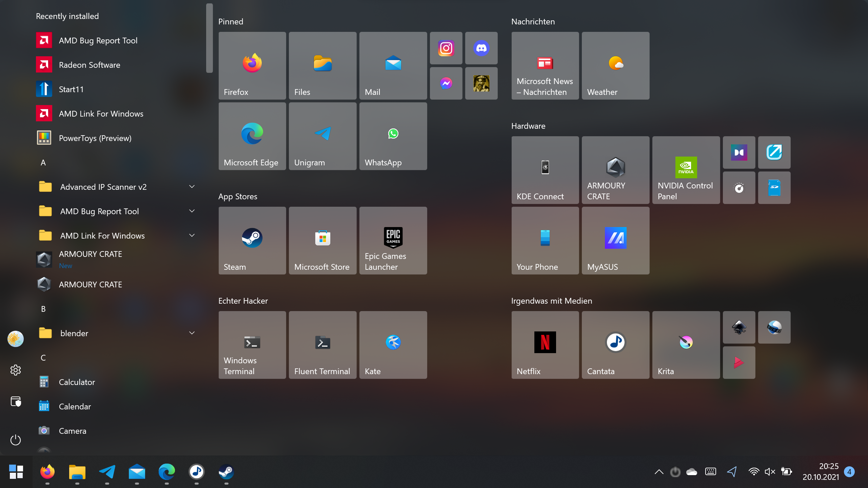The height and width of the screenshot is (488, 868).
Task: Toggle the muted volume icon in system tray
Action: tap(770, 472)
